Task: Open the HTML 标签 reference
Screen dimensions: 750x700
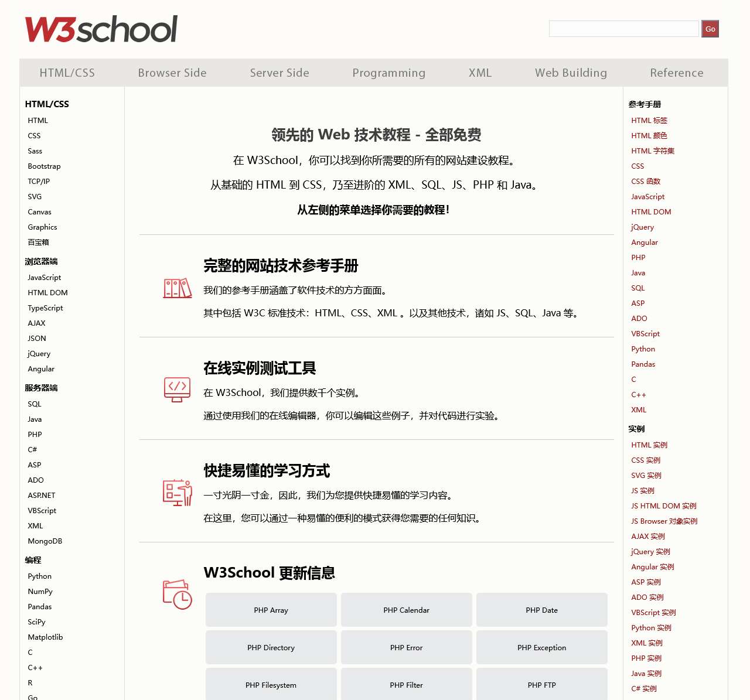Action: pos(649,120)
